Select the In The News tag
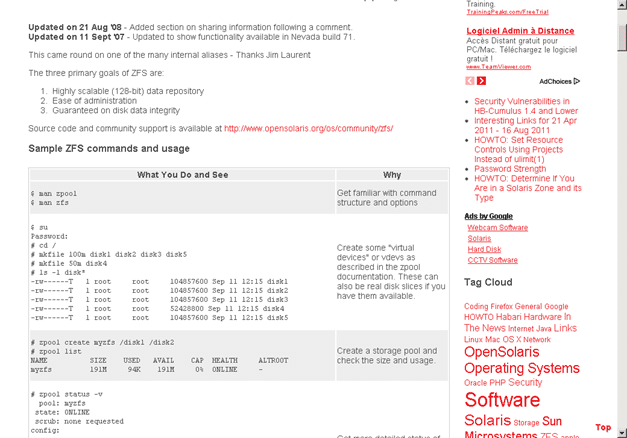 [x=517, y=323]
